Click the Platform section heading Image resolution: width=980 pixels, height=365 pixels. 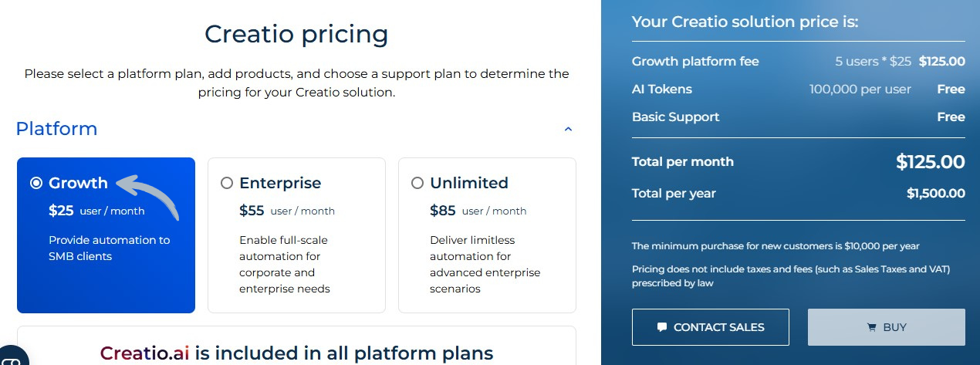pyautogui.click(x=56, y=129)
